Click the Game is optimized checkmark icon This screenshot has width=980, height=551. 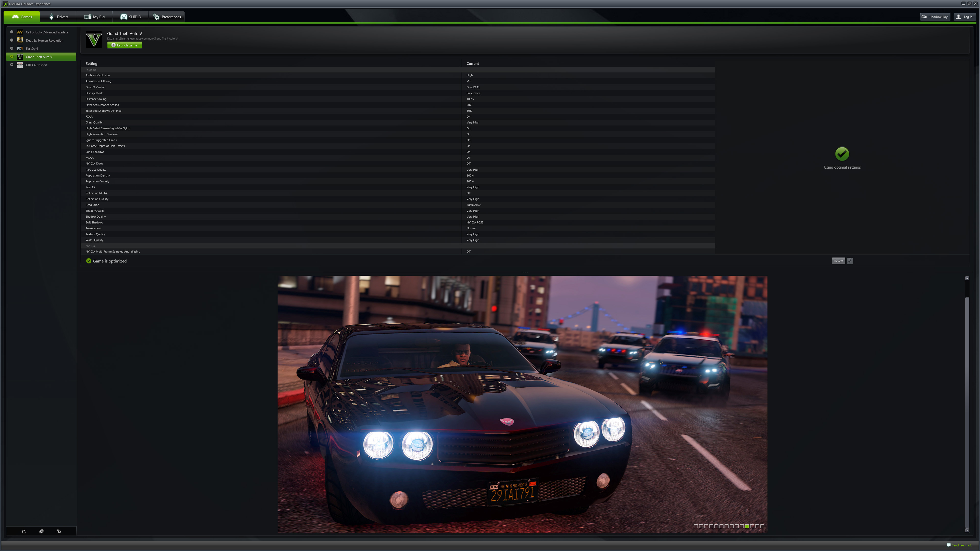click(89, 261)
